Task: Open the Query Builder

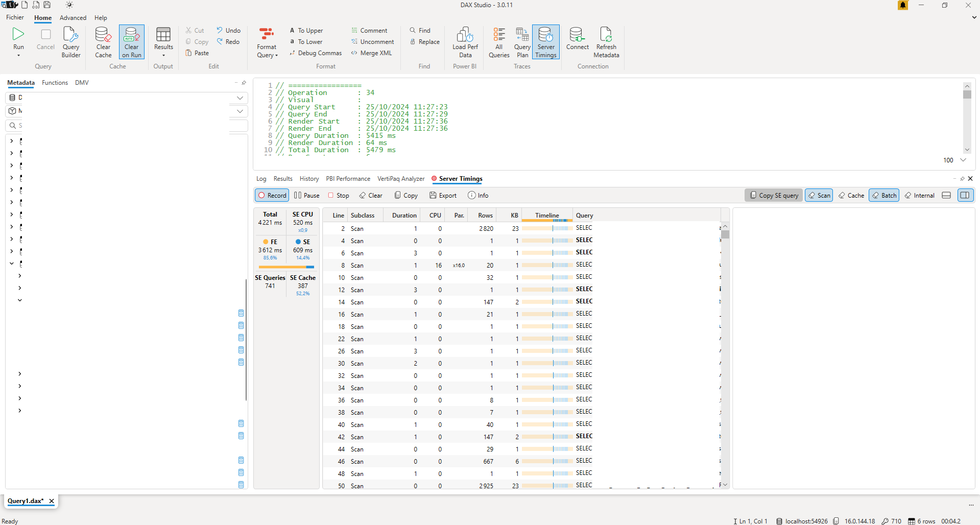Action: pos(71,42)
